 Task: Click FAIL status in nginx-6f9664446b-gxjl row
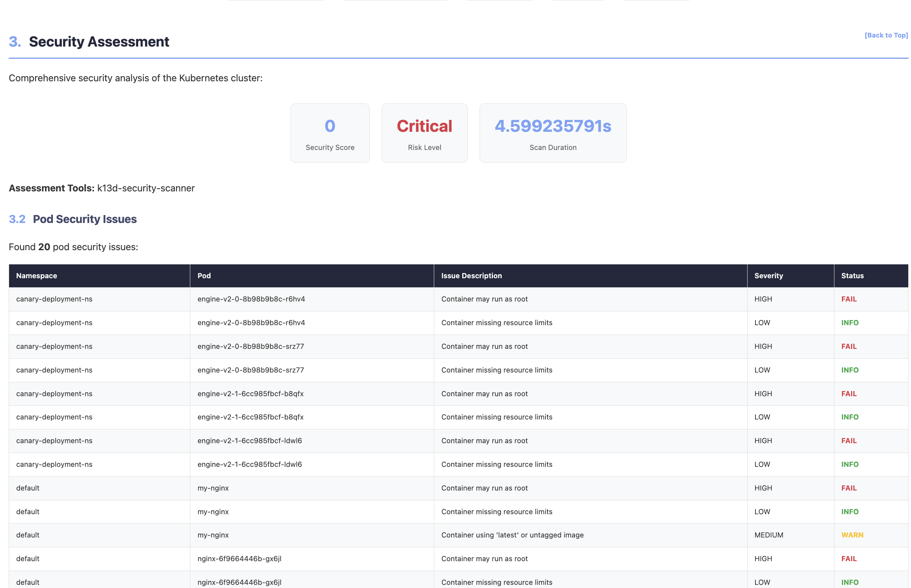(849, 559)
